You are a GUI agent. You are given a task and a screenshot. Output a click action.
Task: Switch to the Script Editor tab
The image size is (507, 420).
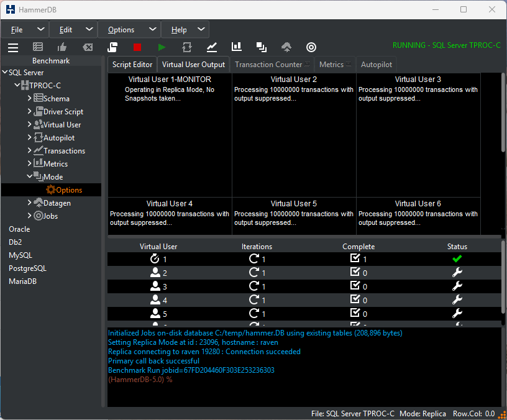(132, 65)
